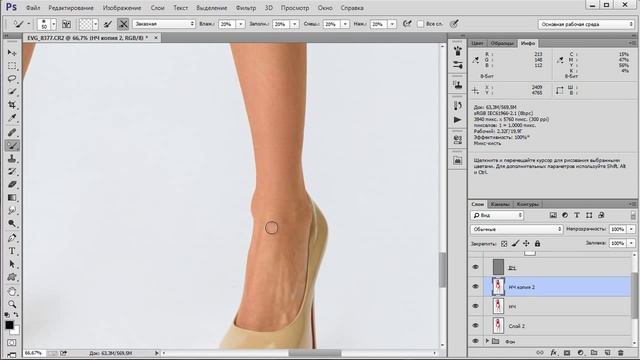Hide the 'Фон' group
The image size is (640, 360).
click(475, 341)
